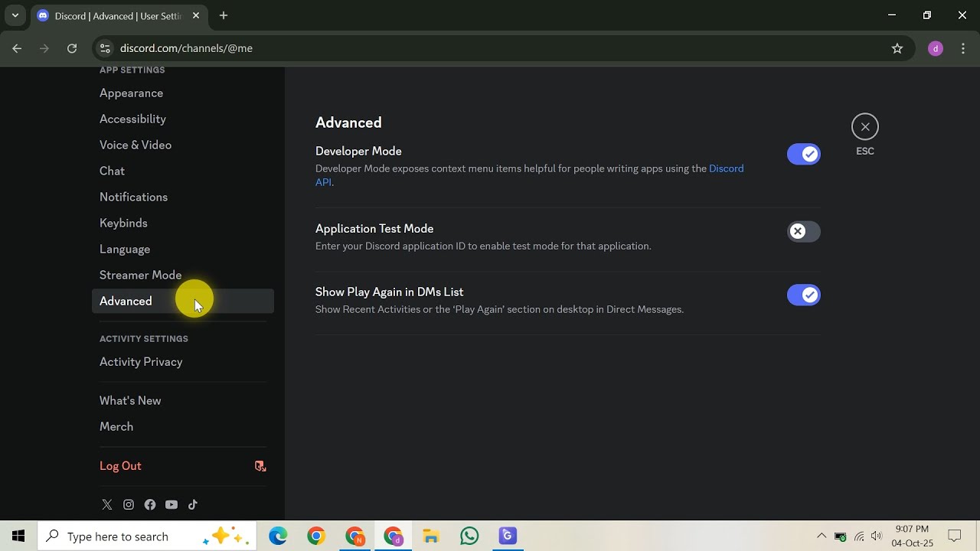The height and width of the screenshot is (551, 980).
Task: Open Activity Privacy settings
Action: pyautogui.click(x=182, y=362)
